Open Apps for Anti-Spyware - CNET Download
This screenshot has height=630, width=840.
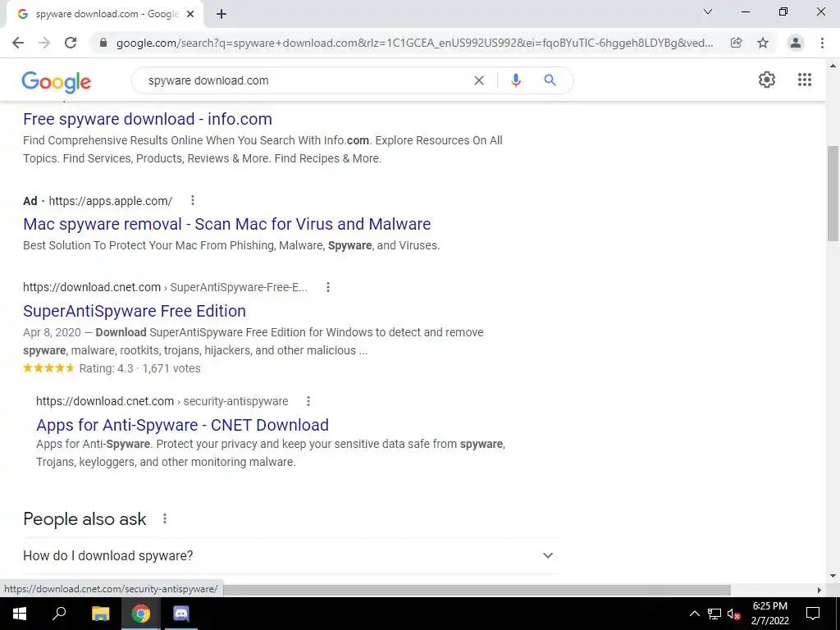click(183, 425)
